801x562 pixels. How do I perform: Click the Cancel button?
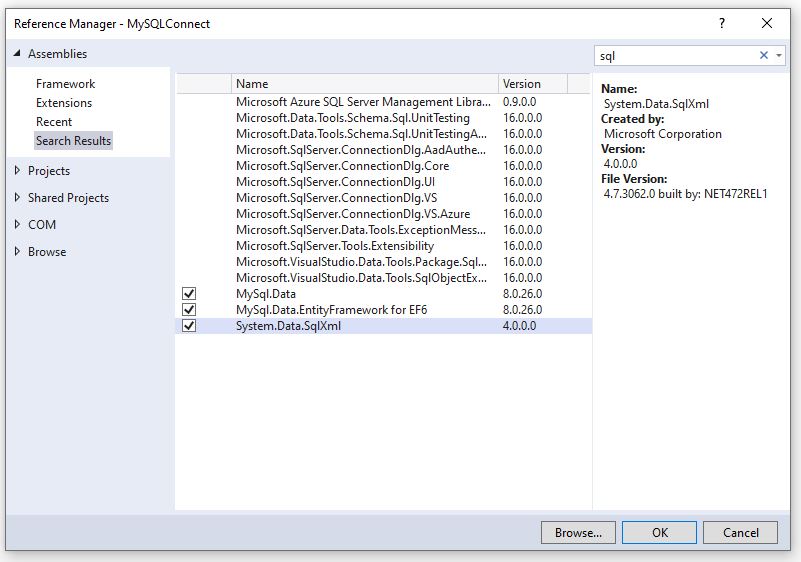point(741,533)
